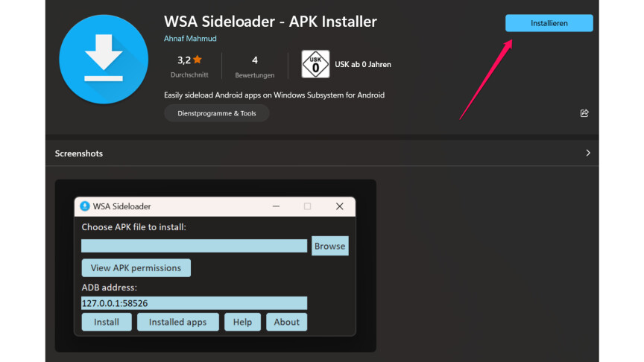
Task: Open the Installed apps button
Action: tap(177, 322)
